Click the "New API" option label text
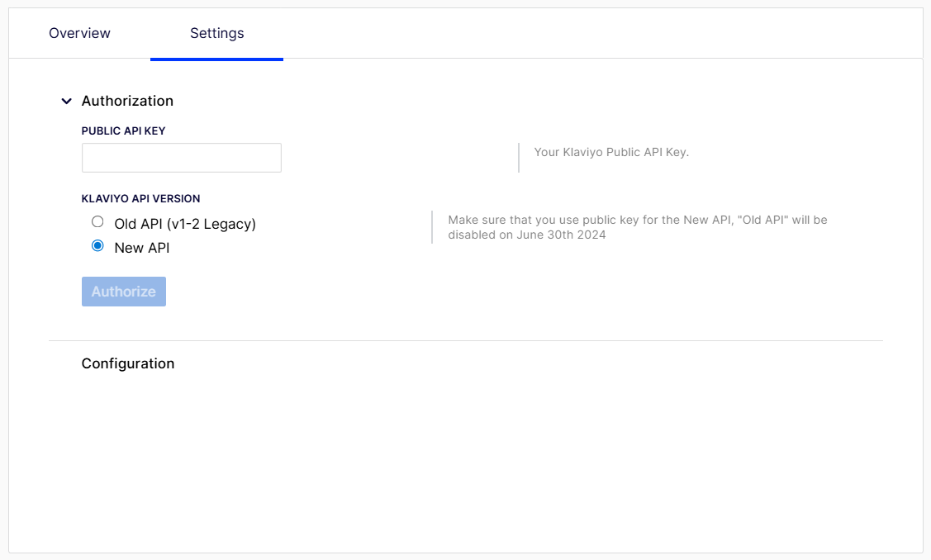Screen dimensions: 931x560 tap(142, 248)
